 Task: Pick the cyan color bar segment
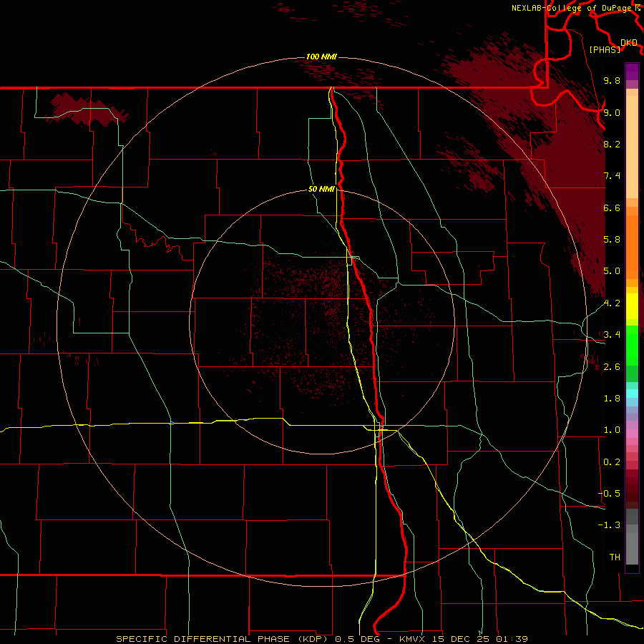pyautogui.click(x=632, y=393)
